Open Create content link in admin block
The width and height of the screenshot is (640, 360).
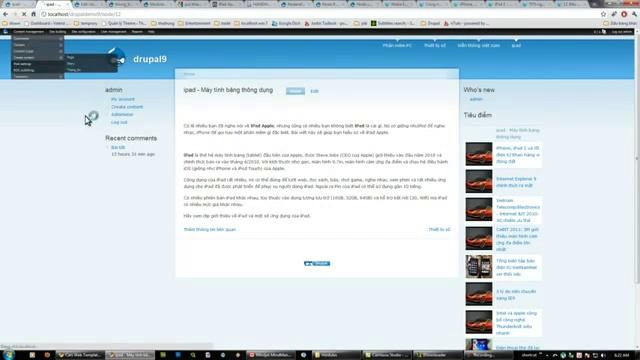(127, 107)
